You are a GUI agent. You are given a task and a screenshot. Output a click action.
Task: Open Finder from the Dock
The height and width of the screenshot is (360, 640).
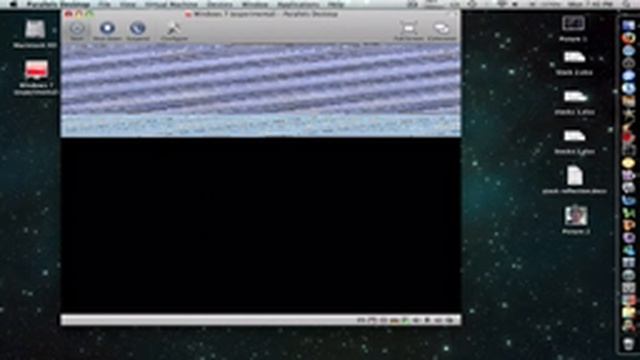[629, 25]
